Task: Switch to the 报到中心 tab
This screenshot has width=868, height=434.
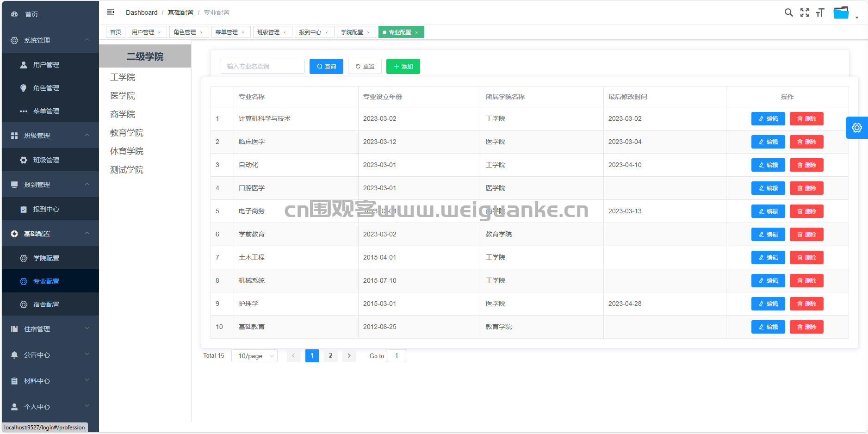Action: 314,32
